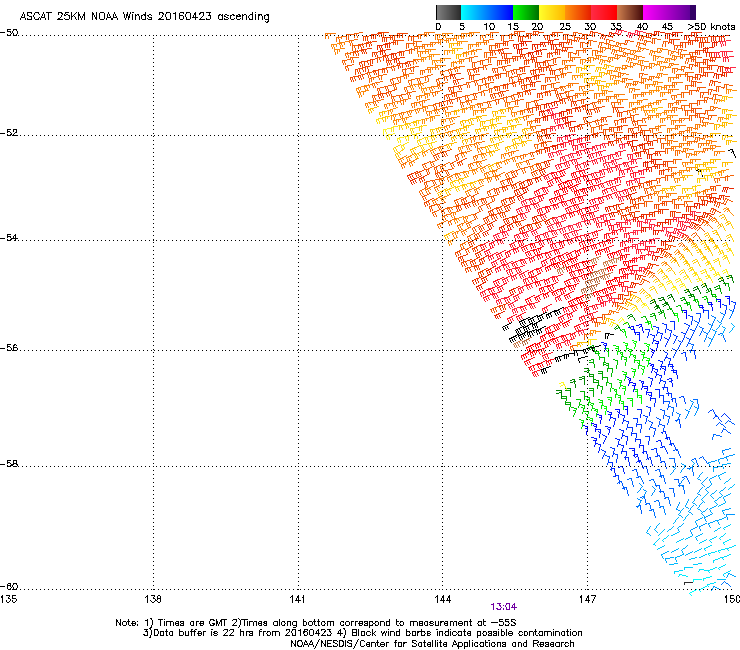
Task: Click the cyan-blue 5-15 knots legend swatch
Action: click(487, 12)
